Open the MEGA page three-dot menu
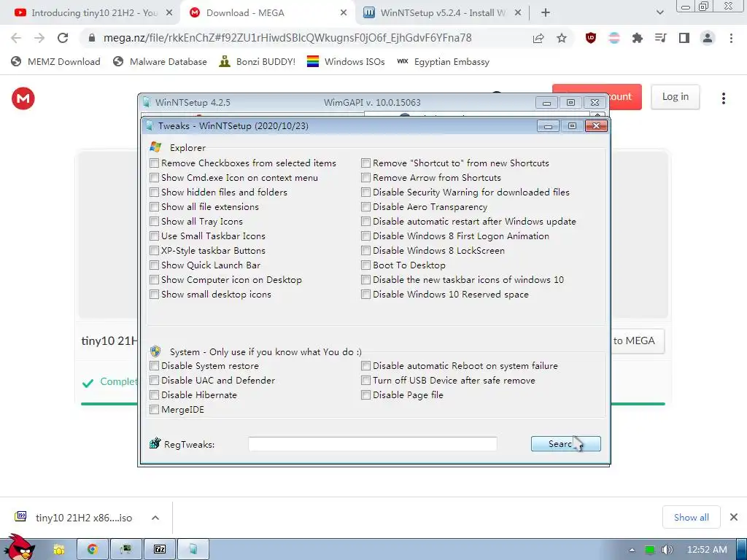This screenshot has height=560, width=747. pos(723,98)
